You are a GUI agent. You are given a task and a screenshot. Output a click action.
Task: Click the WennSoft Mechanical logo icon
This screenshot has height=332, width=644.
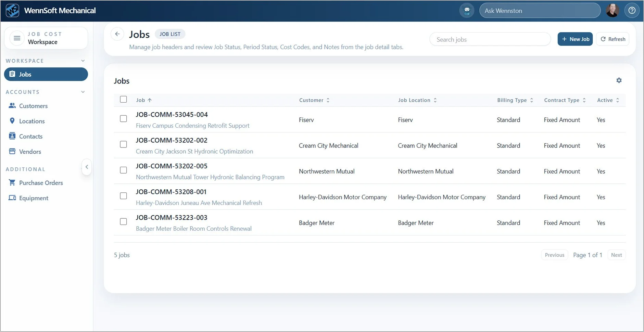pos(13,11)
